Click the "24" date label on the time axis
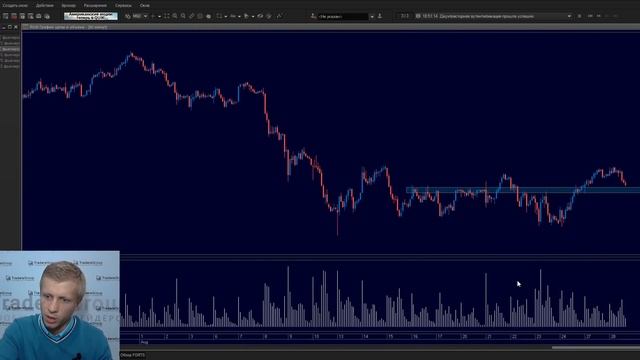 [563, 337]
